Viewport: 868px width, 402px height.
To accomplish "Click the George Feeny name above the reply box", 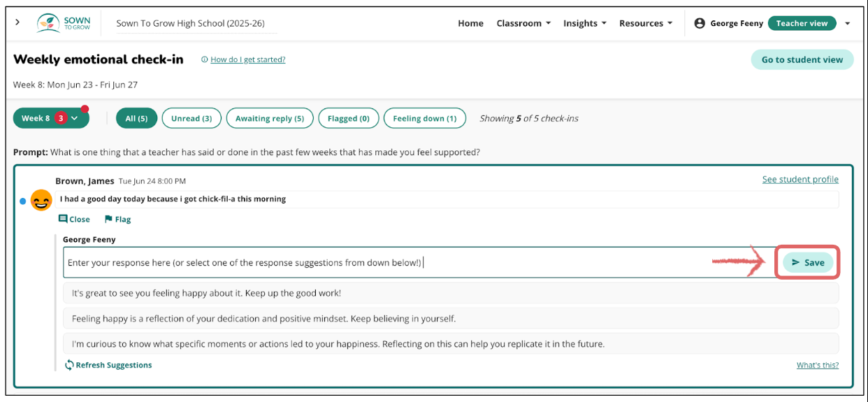I will [x=89, y=239].
